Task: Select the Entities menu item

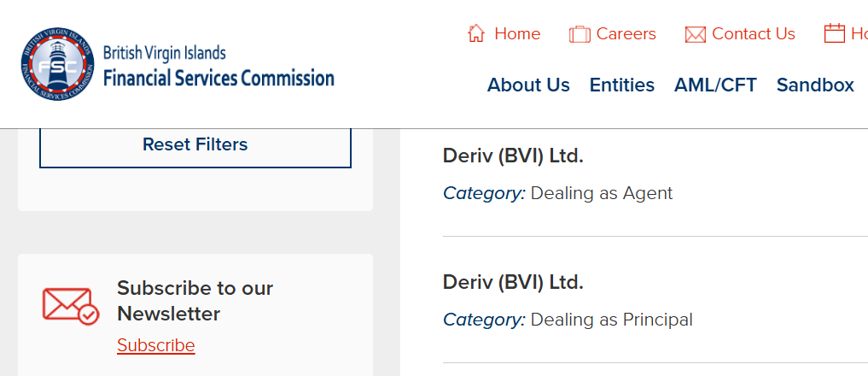Action: pyautogui.click(x=621, y=85)
